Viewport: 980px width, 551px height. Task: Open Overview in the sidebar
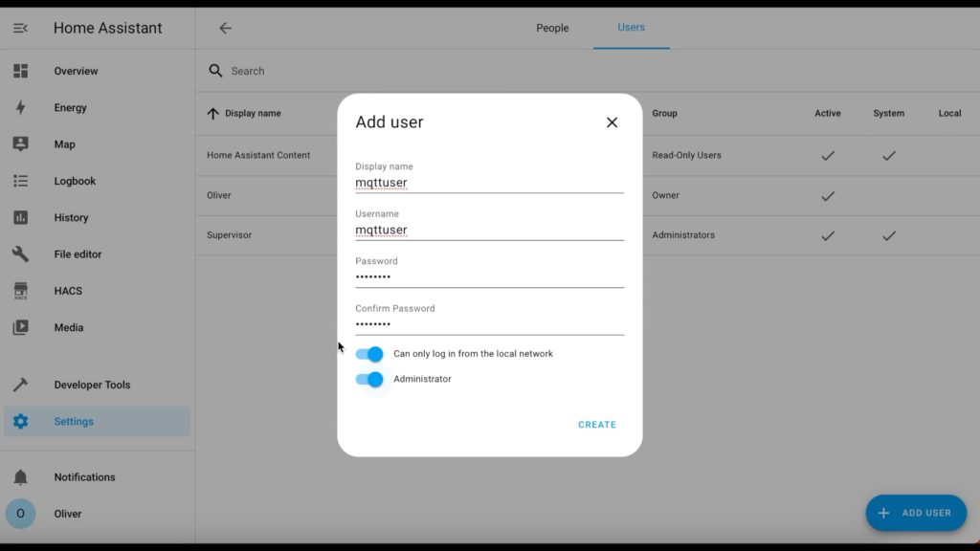click(x=76, y=71)
